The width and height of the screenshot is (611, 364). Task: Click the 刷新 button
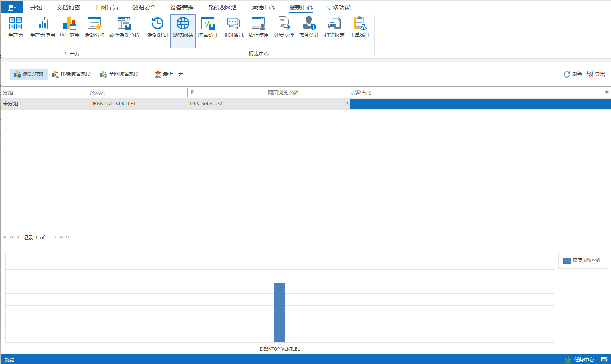573,74
